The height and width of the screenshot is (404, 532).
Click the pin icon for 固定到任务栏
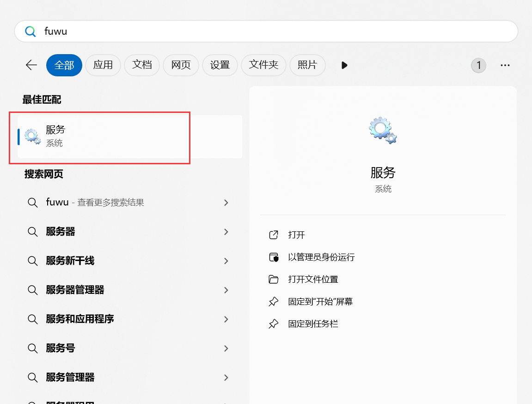click(274, 324)
